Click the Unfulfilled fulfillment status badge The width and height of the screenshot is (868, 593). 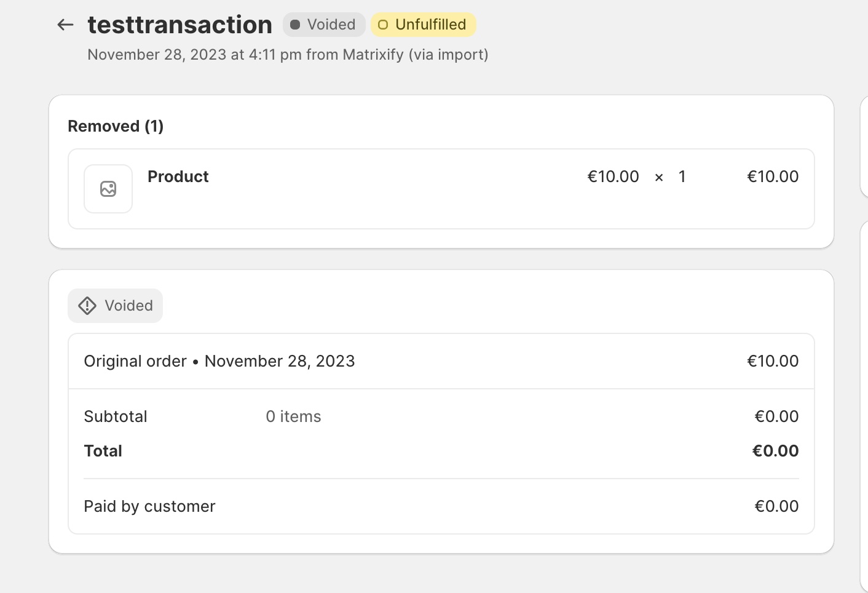[x=423, y=25]
